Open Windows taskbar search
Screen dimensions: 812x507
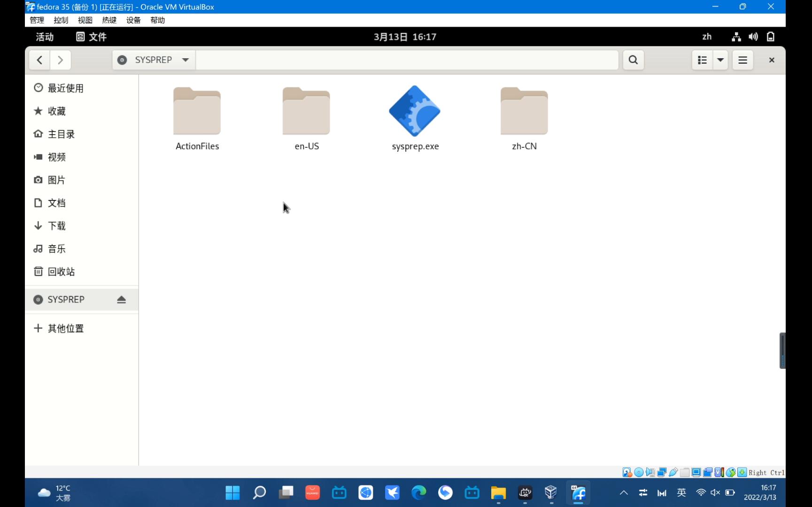[x=259, y=492]
